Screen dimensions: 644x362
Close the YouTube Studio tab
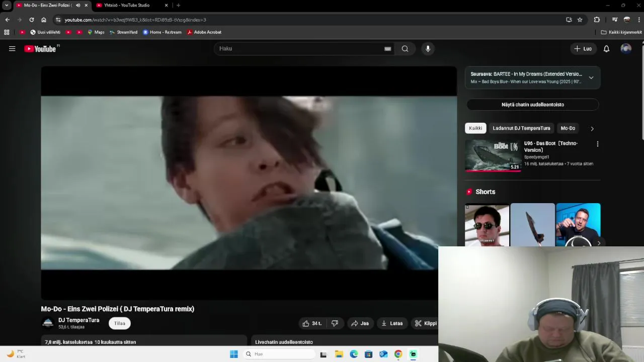pos(166,6)
